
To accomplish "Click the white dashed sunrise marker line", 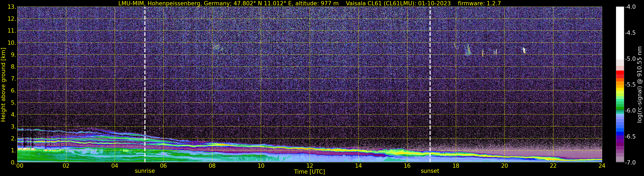I will point(145,85).
